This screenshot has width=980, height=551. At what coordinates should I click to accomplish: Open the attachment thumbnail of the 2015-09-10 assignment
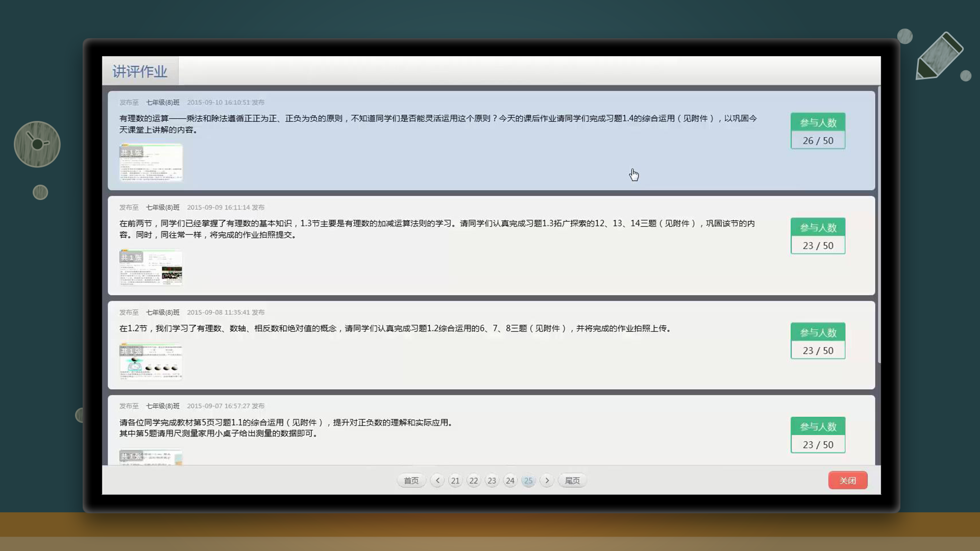coord(151,163)
